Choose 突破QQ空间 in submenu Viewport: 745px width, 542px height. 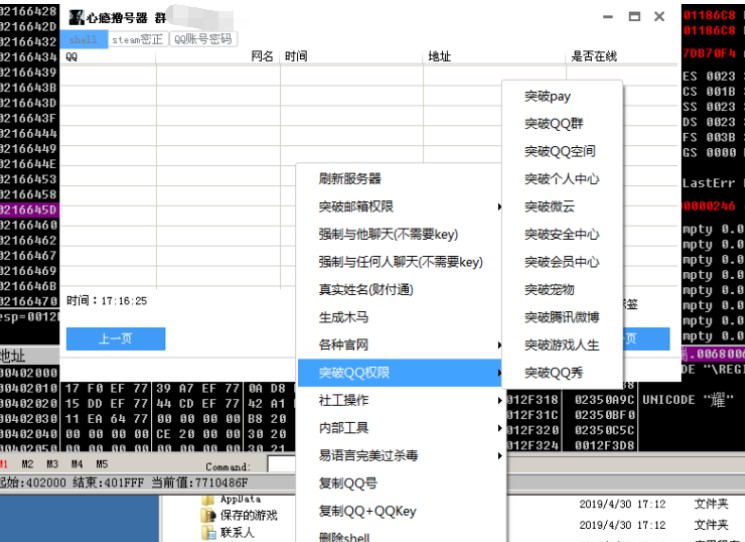coord(562,152)
